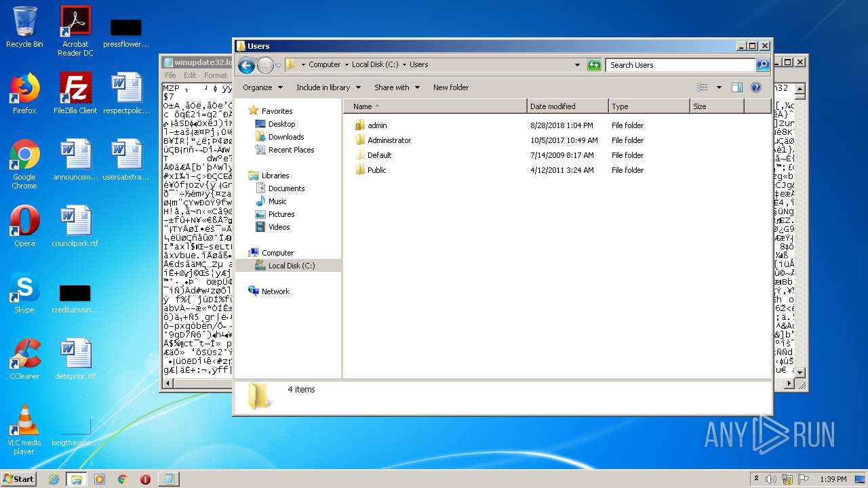The width and height of the screenshot is (868, 488).
Task: Select Skype desktop icon
Action: [24, 293]
